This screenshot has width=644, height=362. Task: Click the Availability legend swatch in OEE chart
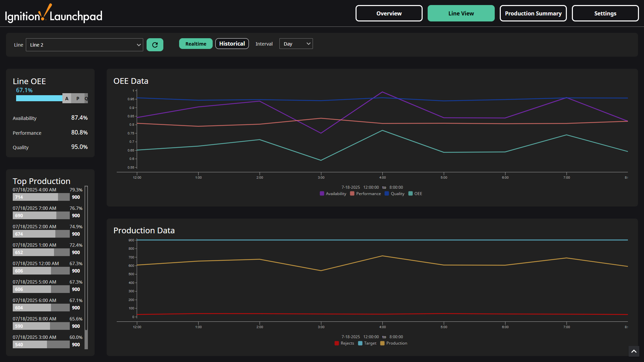click(x=321, y=193)
